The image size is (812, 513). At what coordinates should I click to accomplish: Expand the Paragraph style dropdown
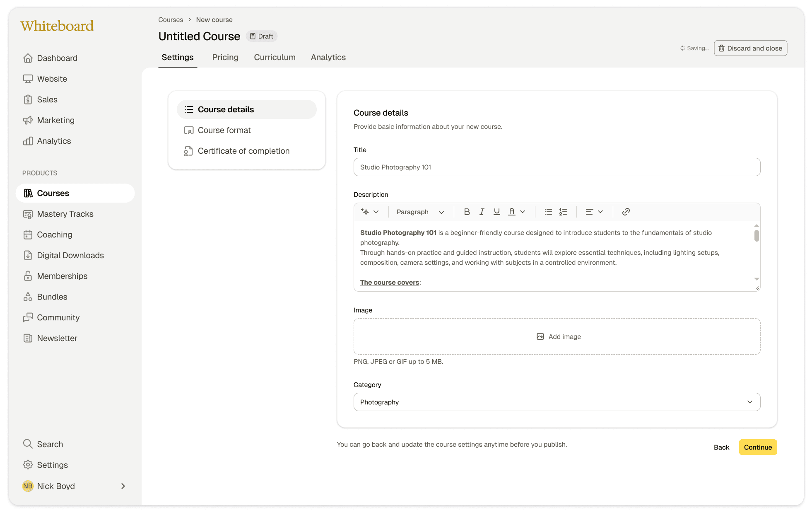pos(420,212)
